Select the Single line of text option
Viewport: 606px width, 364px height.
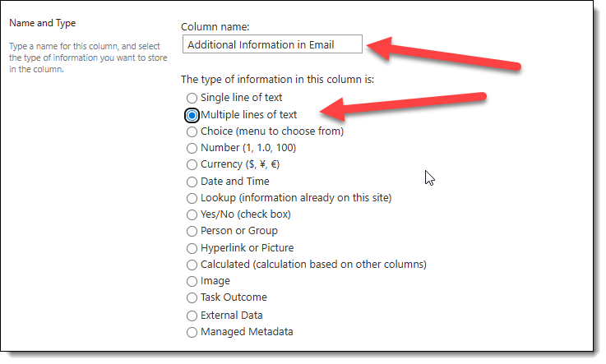192,98
